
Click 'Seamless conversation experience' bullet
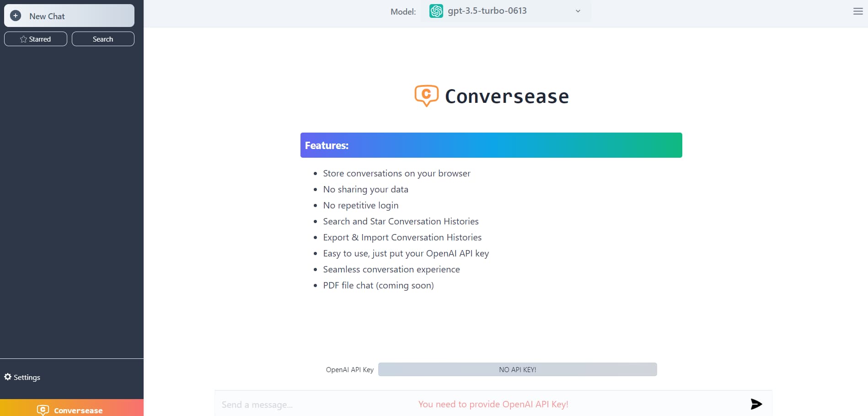point(391,269)
